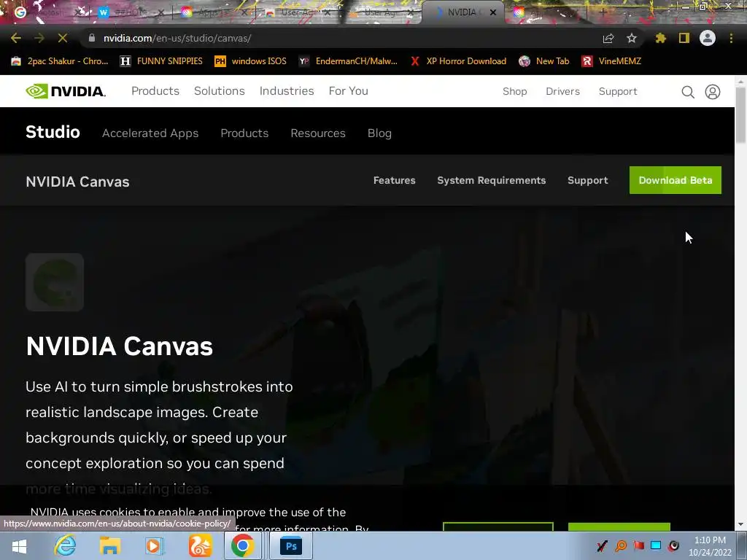Open Windows Start menu
The width and height of the screenshot is (747, 560).
(x=19, y=545)
